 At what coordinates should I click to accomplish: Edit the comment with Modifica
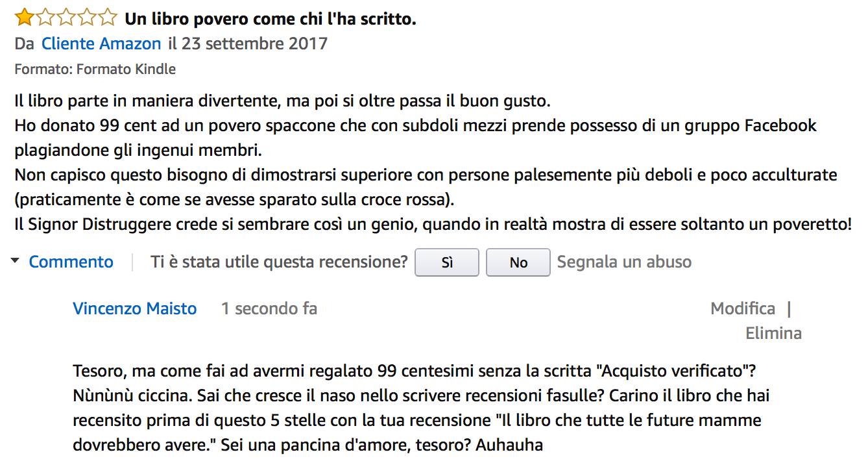(x=743, y=308)
